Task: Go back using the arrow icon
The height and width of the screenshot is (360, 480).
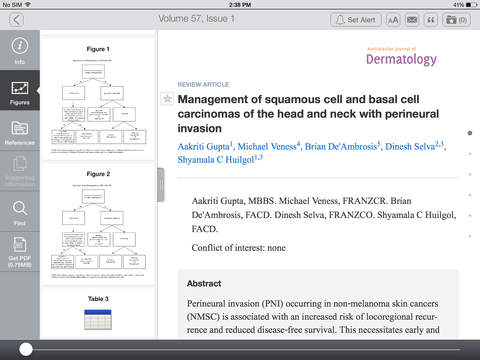Action: (17, 20)
